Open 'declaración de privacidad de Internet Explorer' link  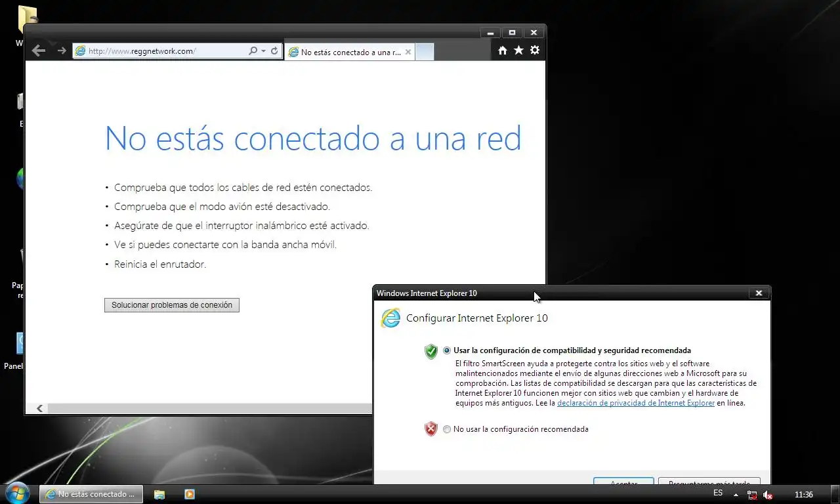click(636, 403)
